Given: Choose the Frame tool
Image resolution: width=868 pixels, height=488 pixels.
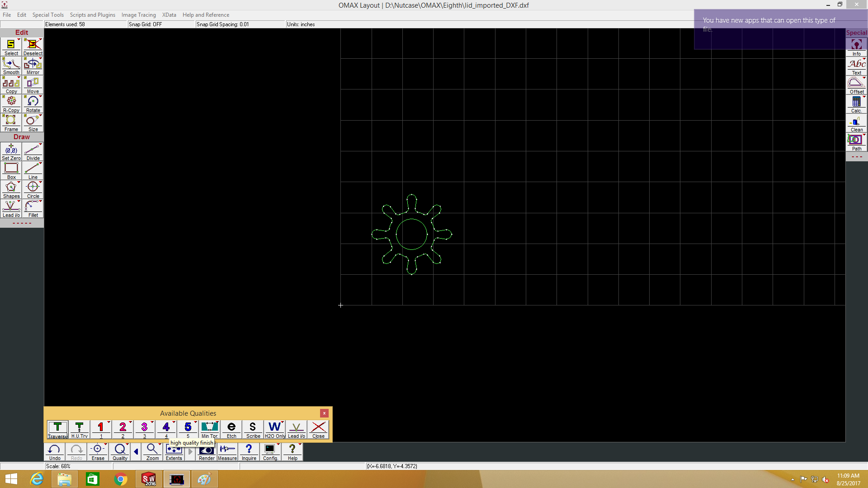Looking at the screenshot, I should [x=11, y=123].
